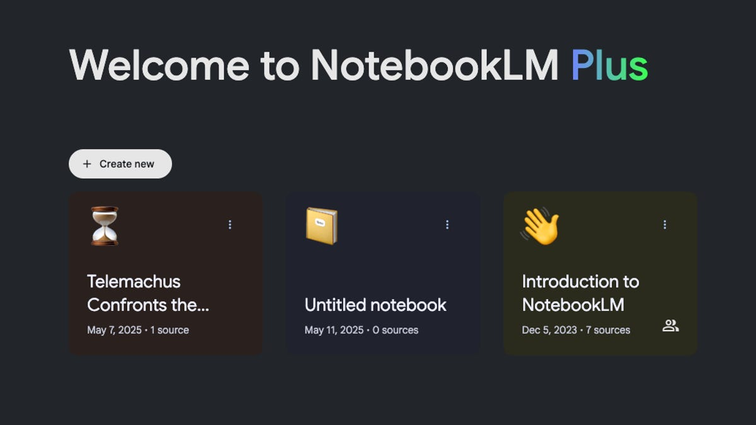Open options menu for Untitled notebook

(447, 224)
